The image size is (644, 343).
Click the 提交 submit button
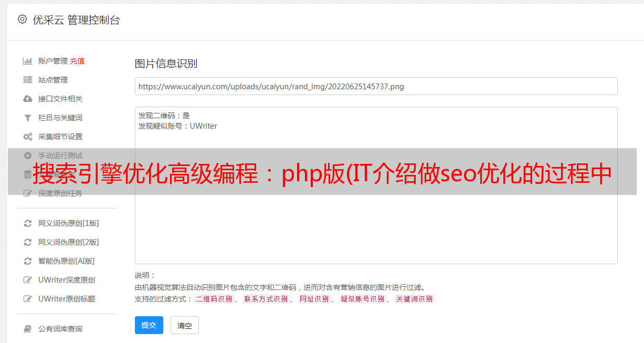(149, 325)
